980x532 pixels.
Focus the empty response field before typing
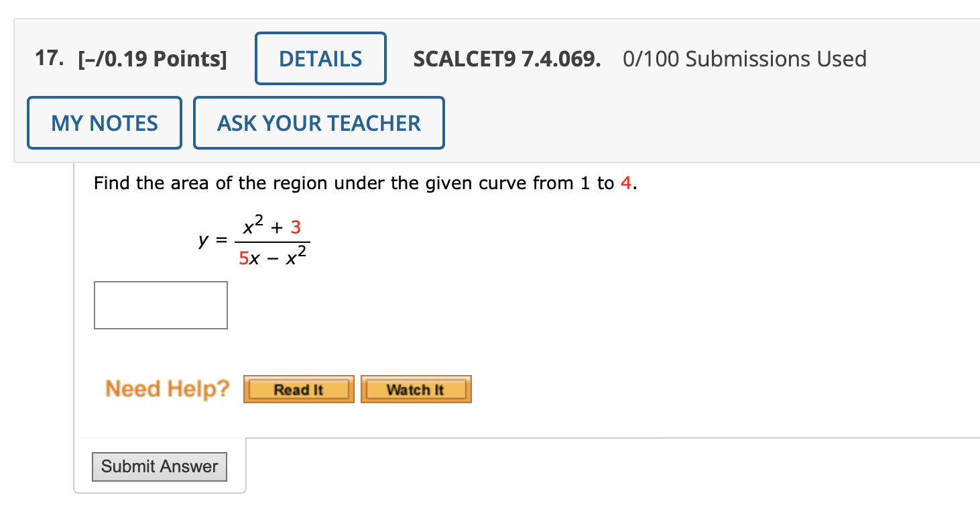(160, 305)
